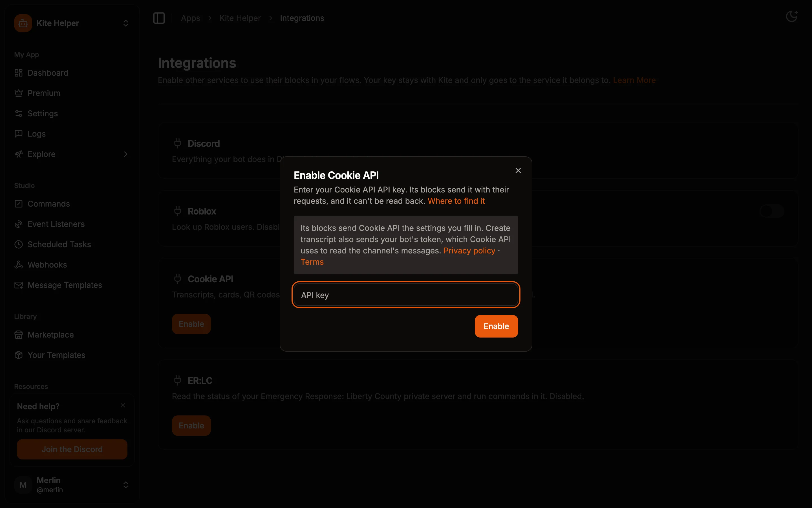
Task: Toggle the Roblox integration switch
Action: pos(772,211)
